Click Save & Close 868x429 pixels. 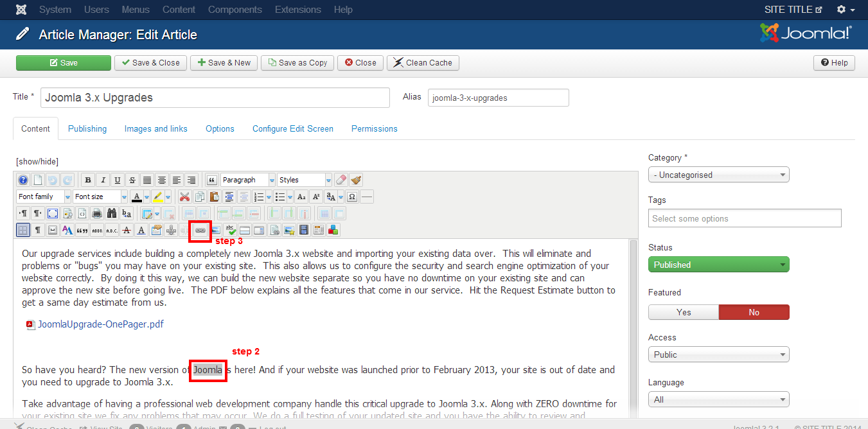click(x=151, y=63)
